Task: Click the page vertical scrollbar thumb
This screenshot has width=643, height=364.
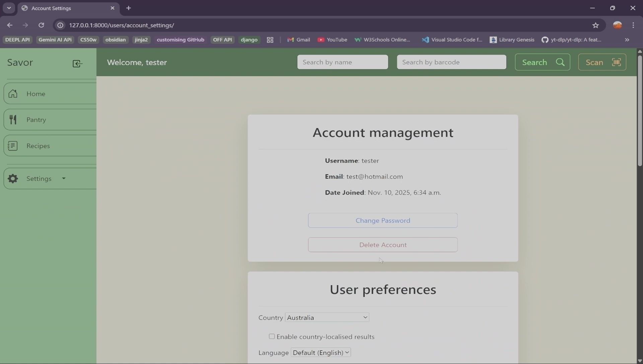Action: tap(640, 110)
